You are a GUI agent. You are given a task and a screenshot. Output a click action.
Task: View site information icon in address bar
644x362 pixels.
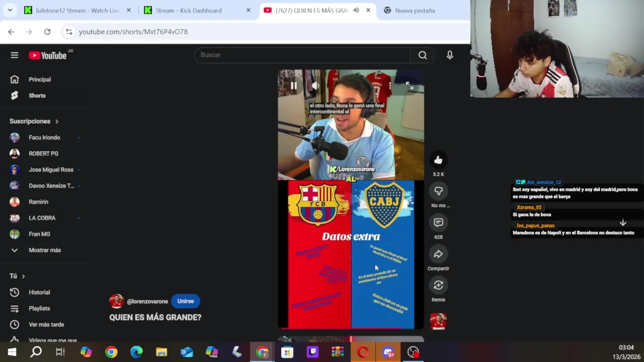pyautogui.click(x=69, y=32)
